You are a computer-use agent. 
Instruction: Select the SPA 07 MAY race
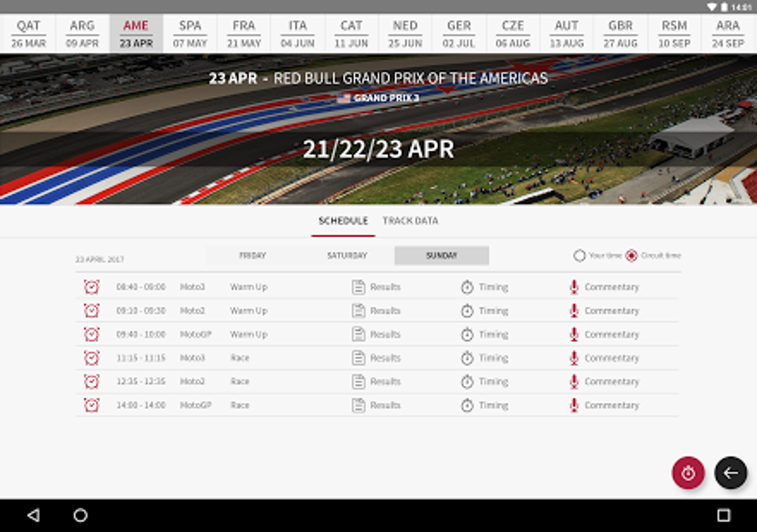pyautogui.click(x=190, y=33)
